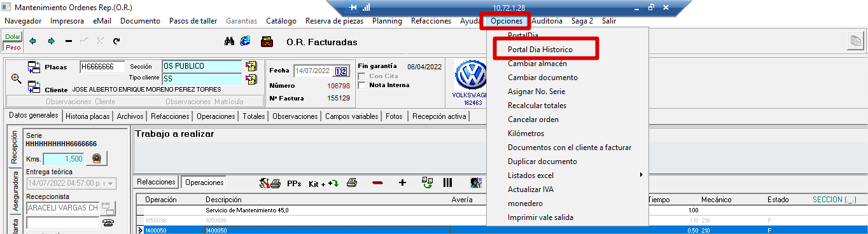This screenshot has width=868, height=234.
Task: Add operation with plus icon
Action: tap(402, 183)
